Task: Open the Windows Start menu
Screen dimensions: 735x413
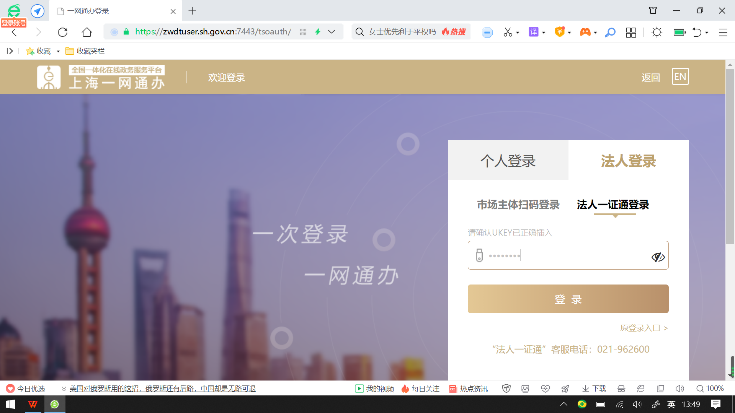Action: pos(10,404)
